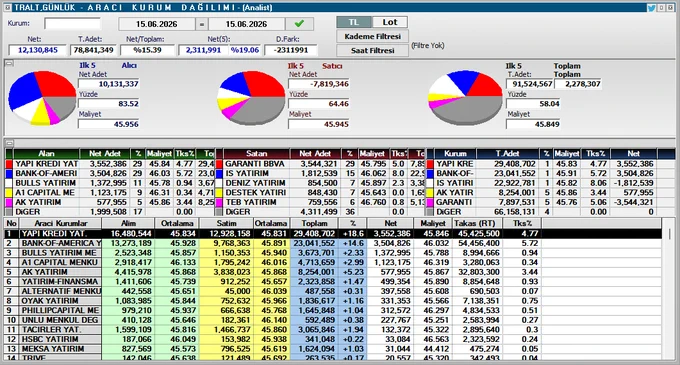Select the OYAK YATIRIM row

pos(333,301)
